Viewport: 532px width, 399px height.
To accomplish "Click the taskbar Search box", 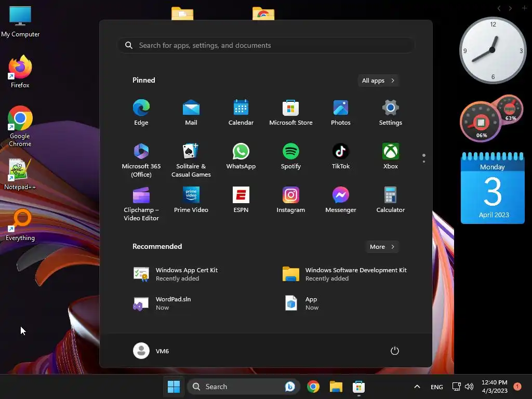I will [244, 387].
